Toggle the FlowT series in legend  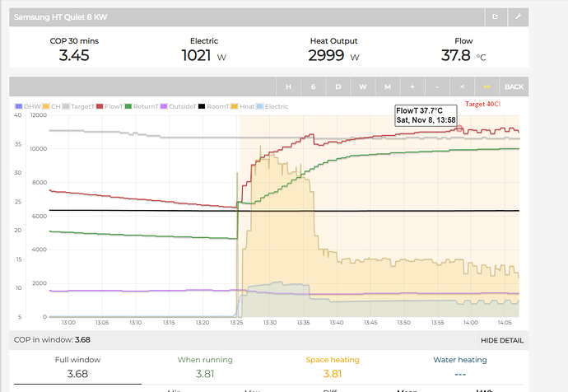tap(111, 105)
